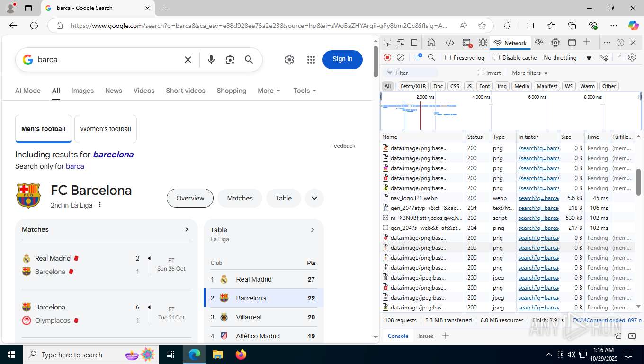Search by voice microphone on Google
Viewport: 644px width, 364px height.
tap(211, 60)
